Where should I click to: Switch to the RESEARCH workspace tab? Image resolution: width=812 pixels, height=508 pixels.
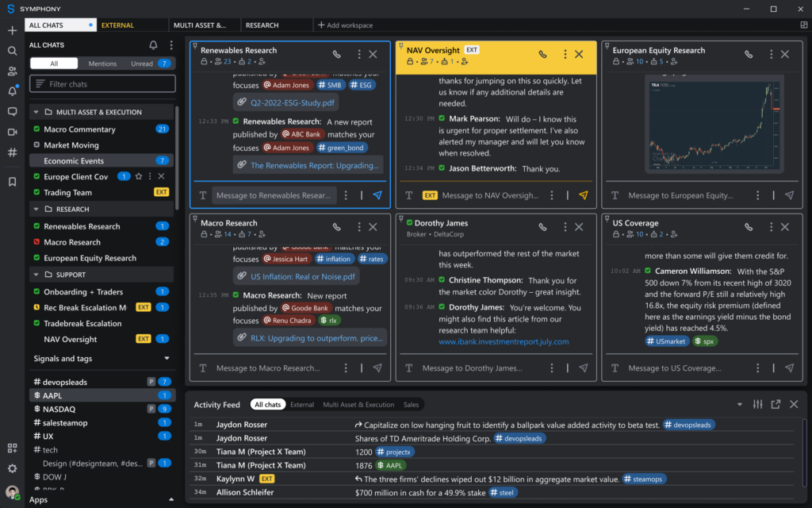point(262,25)
